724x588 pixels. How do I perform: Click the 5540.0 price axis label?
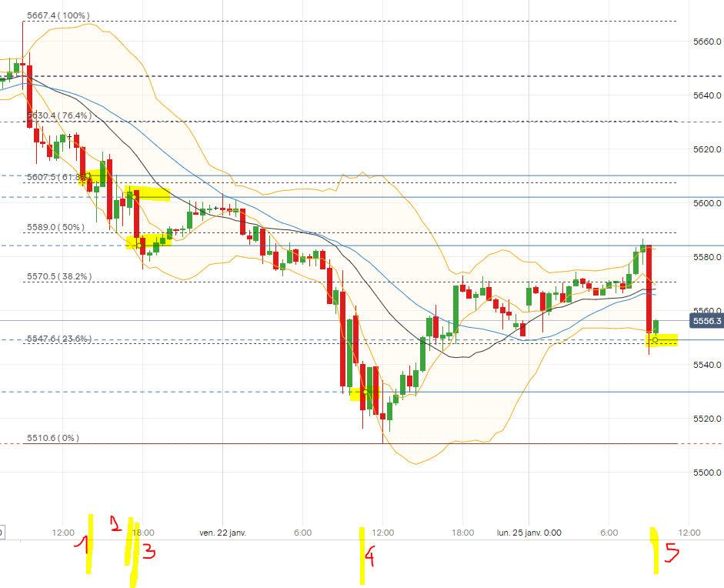[x=707, y=365]
